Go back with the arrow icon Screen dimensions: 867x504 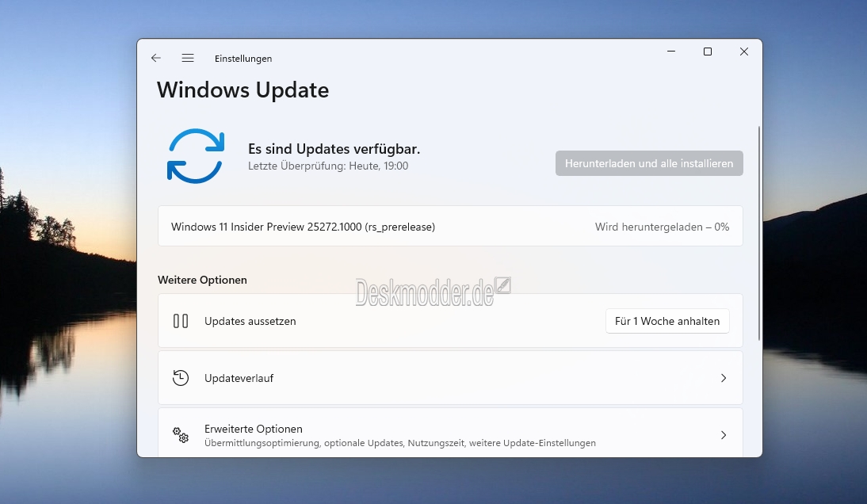(x=156, y=58)
